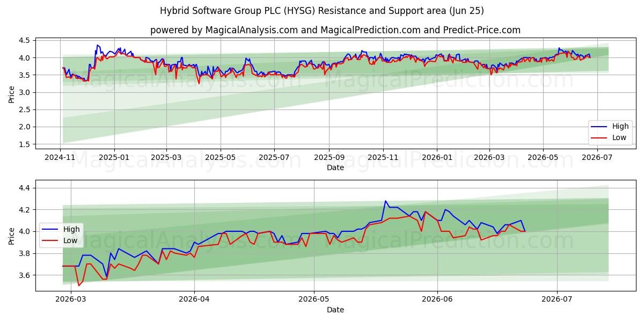
Task: Click the top chart x-axis label 2026-05
Action: point(543,157)
